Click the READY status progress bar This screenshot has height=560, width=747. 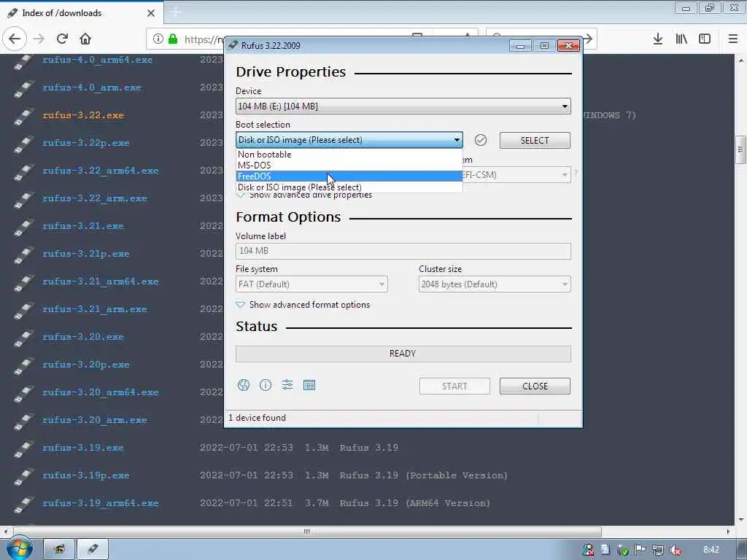tap(403, 354)
